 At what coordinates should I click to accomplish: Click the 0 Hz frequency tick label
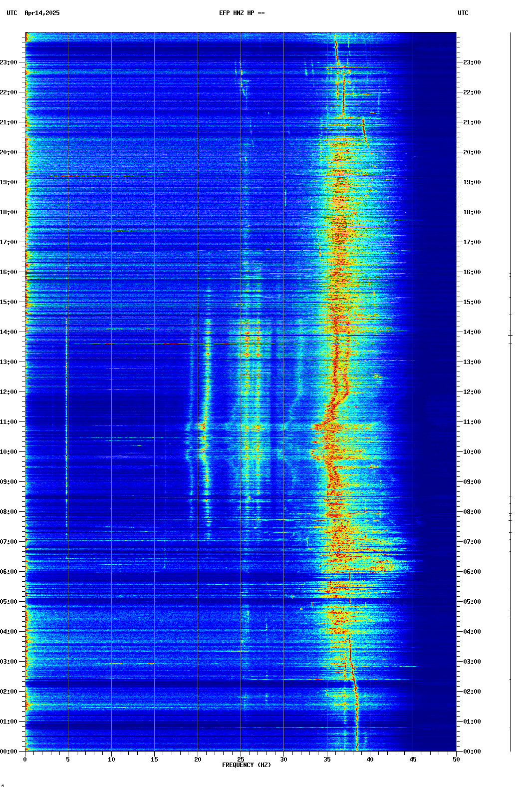[25, 760]
